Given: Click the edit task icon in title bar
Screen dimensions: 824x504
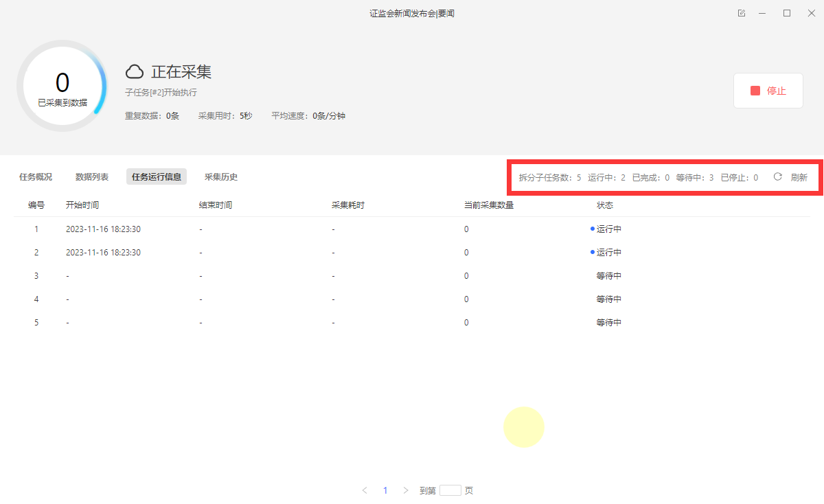Looking at the screenshot, I should pos(742,13).
